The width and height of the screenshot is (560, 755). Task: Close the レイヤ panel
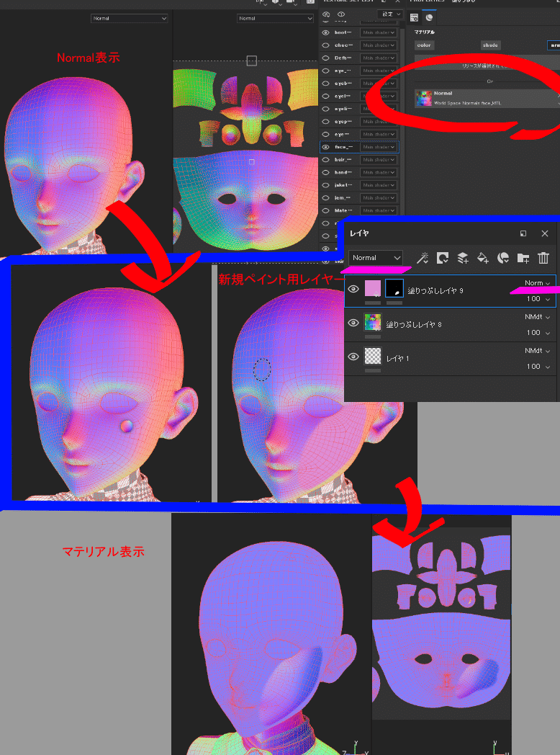coord(545,233)
